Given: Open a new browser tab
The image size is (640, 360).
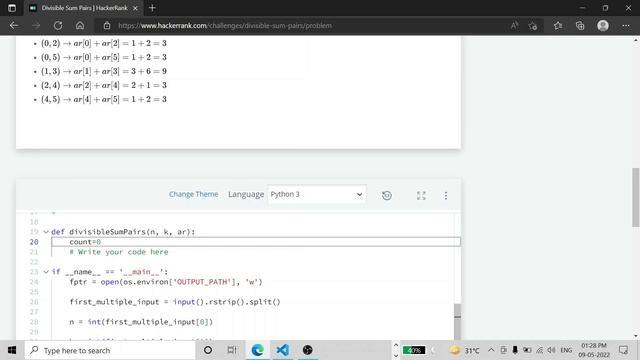Looking at the screenshot, I should [152, 8].
